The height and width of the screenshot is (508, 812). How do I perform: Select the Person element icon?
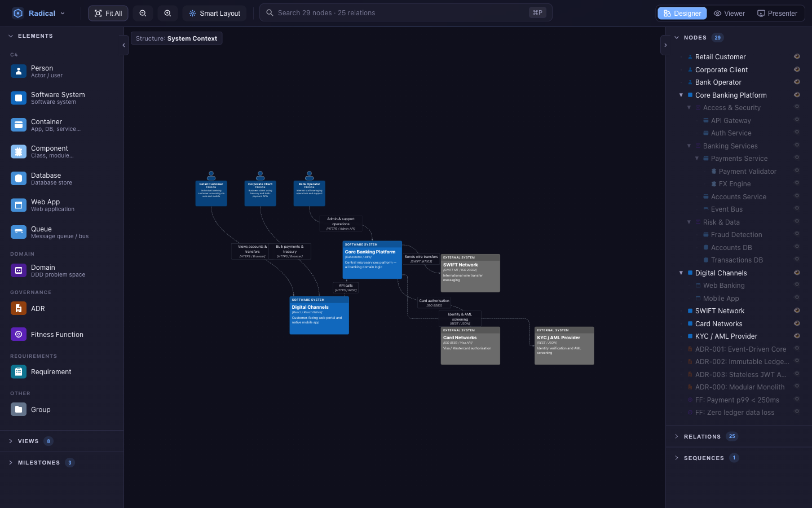pos(19,71)
